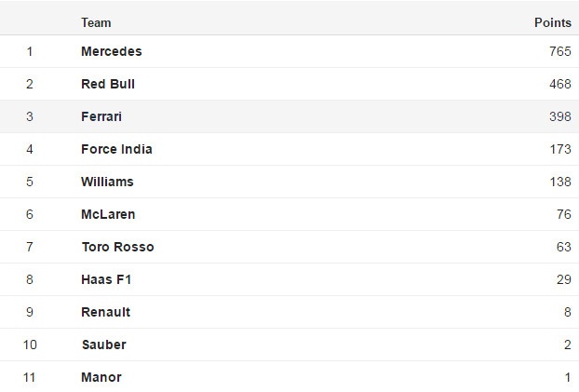Select Ferrari's 398 points cell
Viewport: 579px width, 392px height.
pos(559,116)
